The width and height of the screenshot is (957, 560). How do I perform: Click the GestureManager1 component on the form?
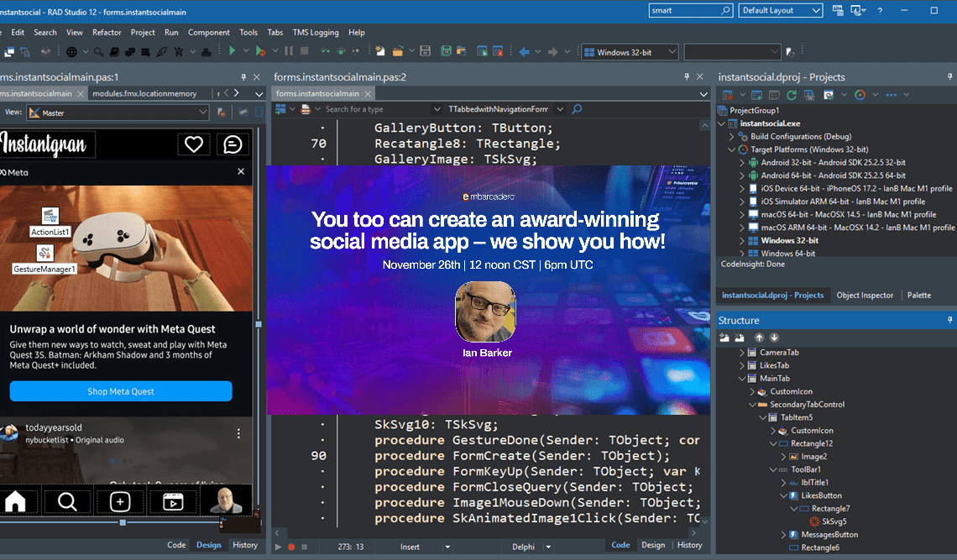[44, 259]
